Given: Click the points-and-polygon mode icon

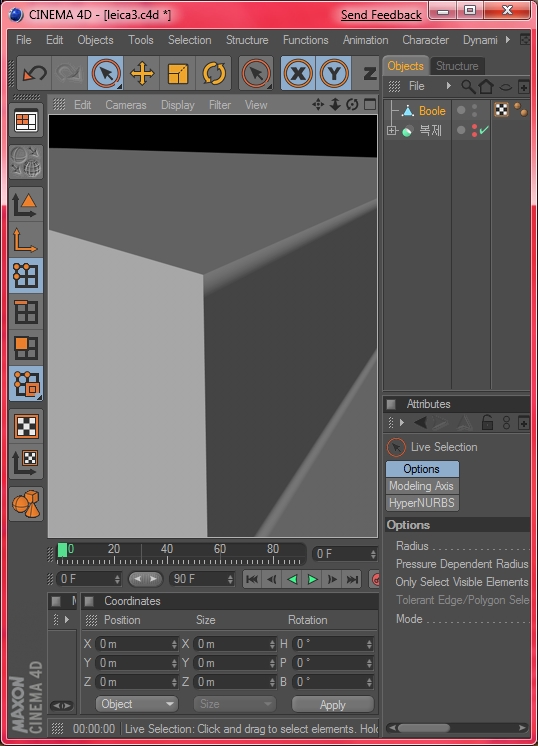Looking at the screenshot, I should [26, 383].
